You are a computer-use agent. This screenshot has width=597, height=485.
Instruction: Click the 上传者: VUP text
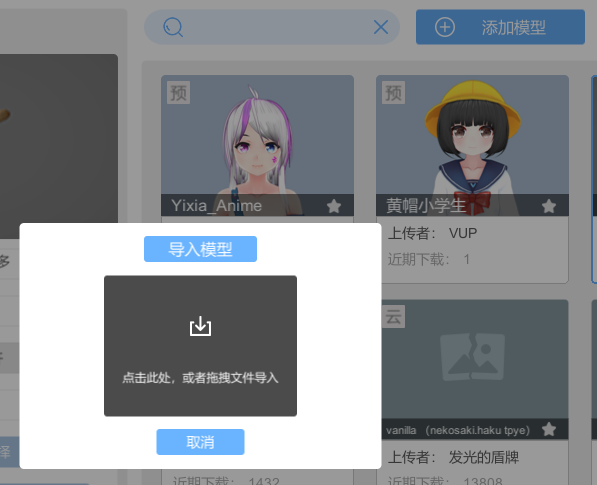tap(432, 233)
